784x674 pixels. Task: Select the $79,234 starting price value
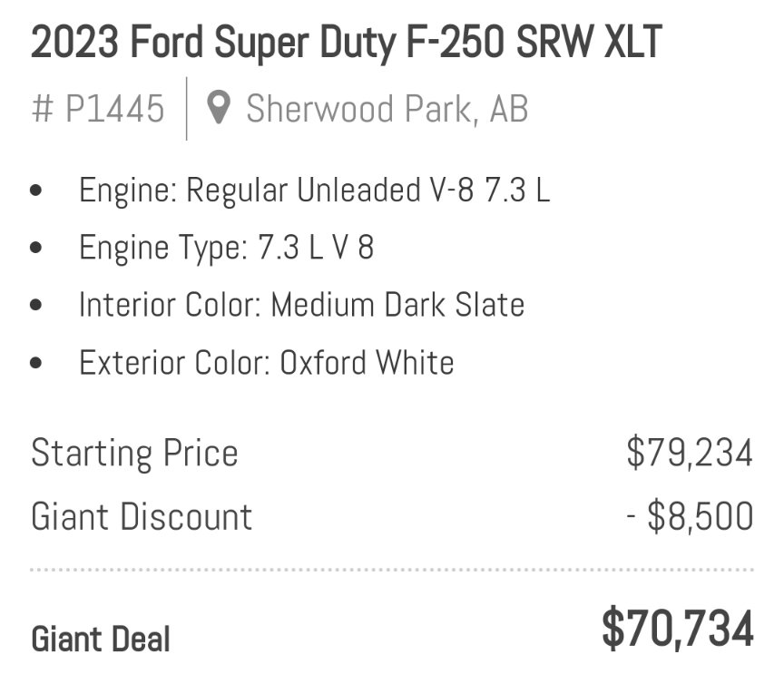click(690, 453)
